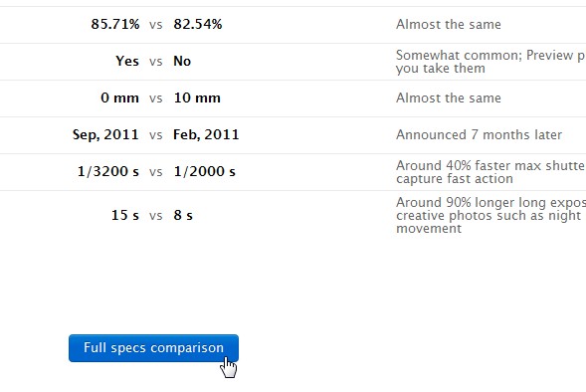Select the 10 mm measurement
586x392 pixels.
197,98
